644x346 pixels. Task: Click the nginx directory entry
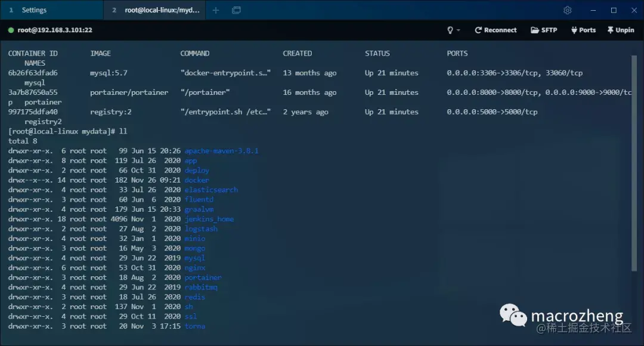click(x=194, y=267)
